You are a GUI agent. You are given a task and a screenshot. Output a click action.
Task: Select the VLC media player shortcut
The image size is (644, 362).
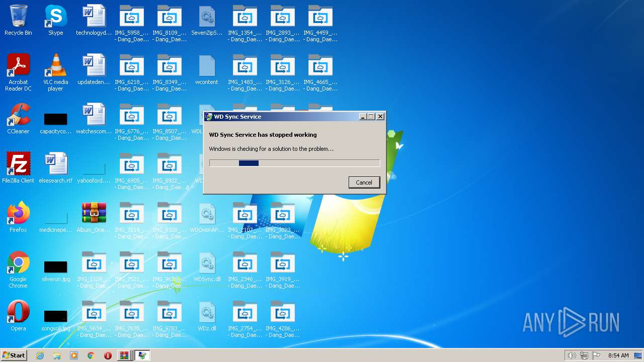[56, 72]
